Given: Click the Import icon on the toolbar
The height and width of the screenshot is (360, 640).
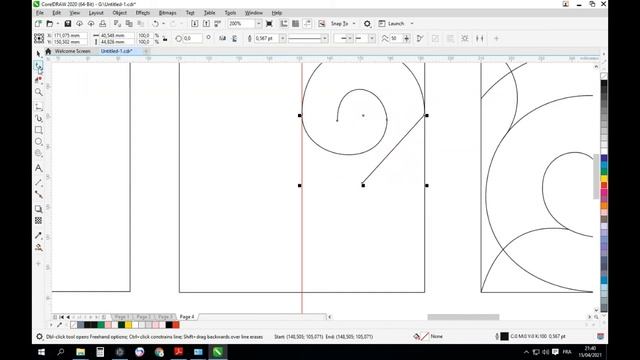Looking at the screenshot, I should [x=195, y=24].
